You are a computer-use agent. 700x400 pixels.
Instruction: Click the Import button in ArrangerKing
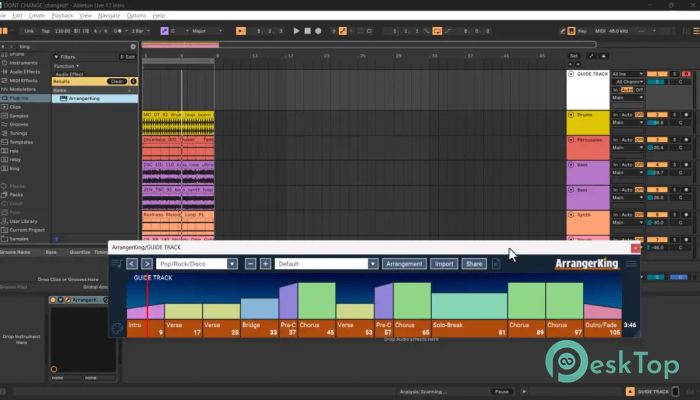[x=443, y=264]
